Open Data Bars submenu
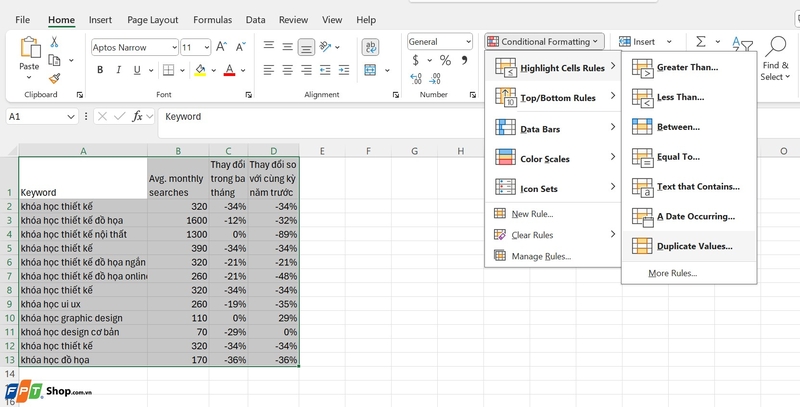The image size is (800, 407). pyautogui.click(x=553, y=128)
